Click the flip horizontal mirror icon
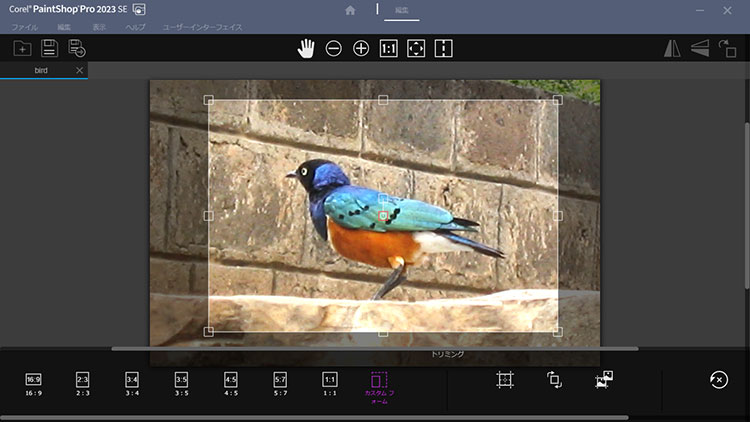This screenshot has width=750, height=422. coord(673,48)
